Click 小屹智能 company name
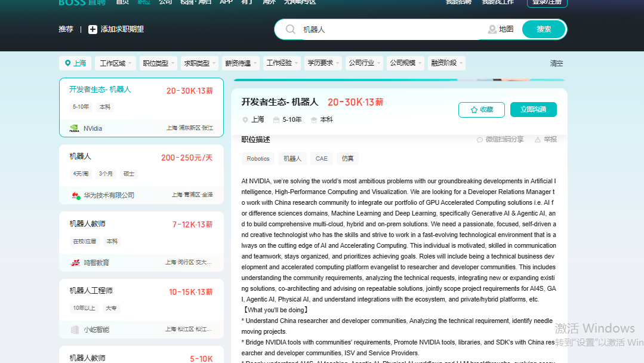The image size is (644, 363). (97, 330)
